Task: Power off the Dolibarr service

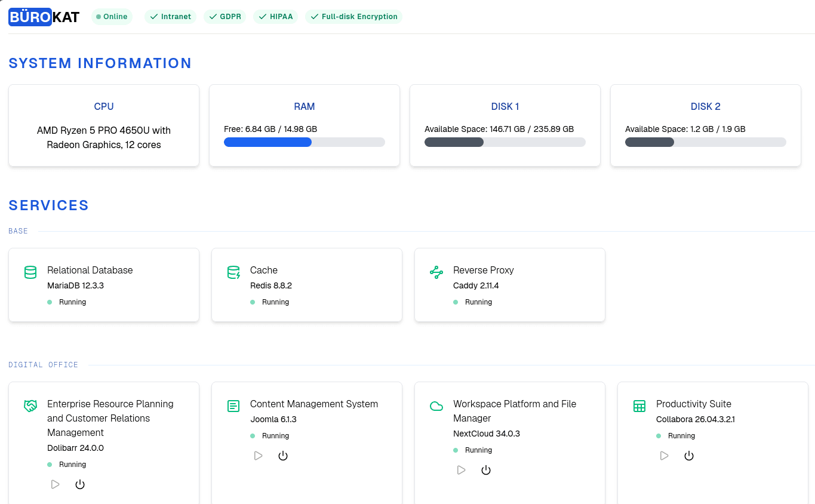Action: [x=80, y=484]
